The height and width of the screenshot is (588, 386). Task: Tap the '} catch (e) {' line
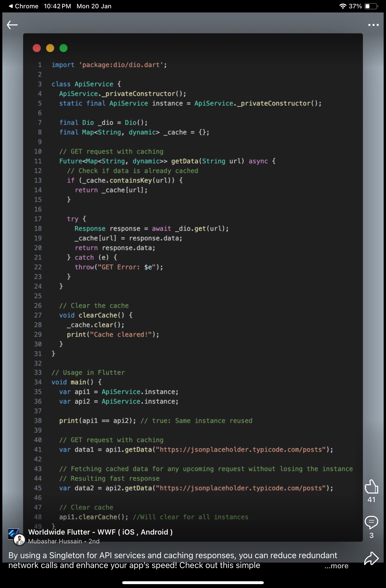click(x=92, y=257)
